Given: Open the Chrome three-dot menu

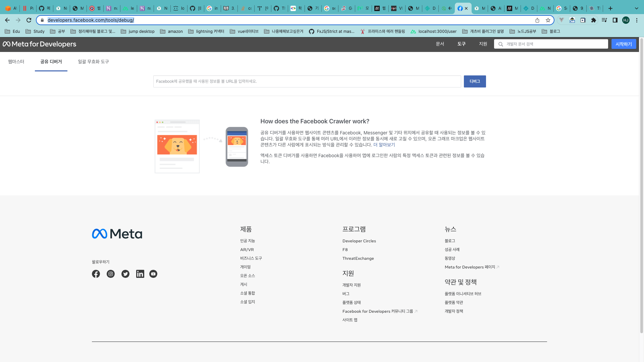Looking at the screenshot, I should [637, 20].
